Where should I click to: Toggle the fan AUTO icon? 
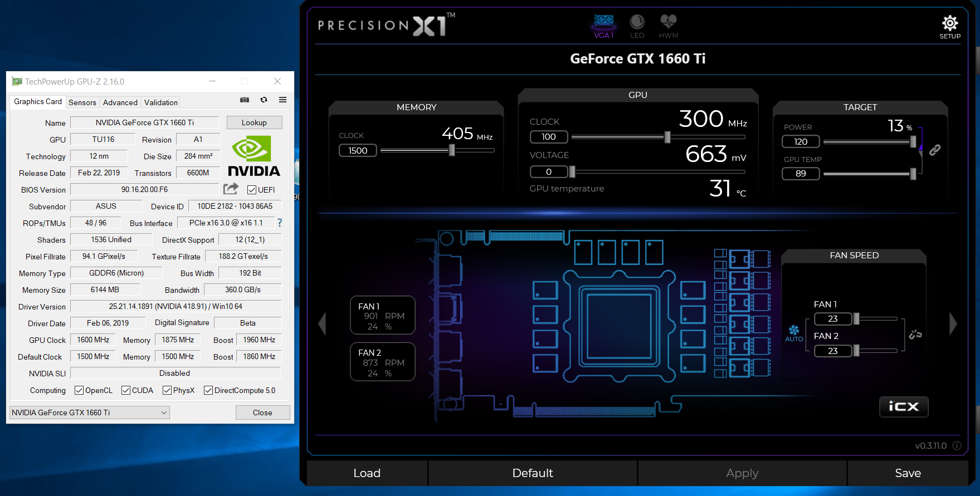tap(794, 333)
